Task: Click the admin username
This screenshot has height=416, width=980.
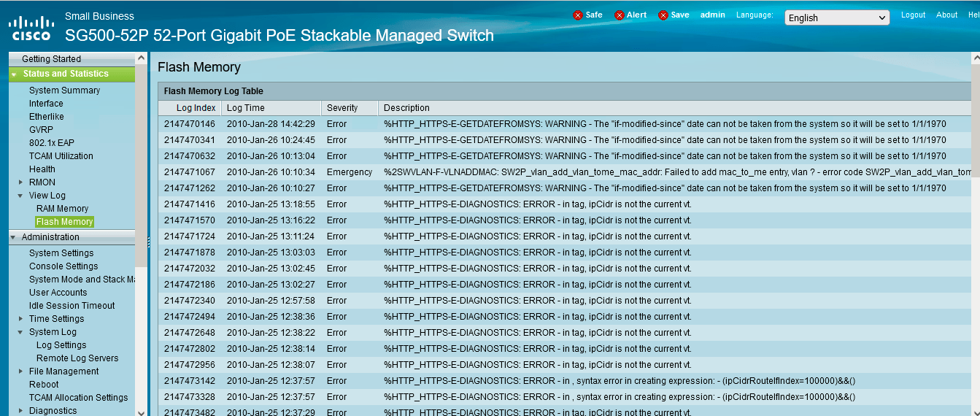Action: (712, 15)
